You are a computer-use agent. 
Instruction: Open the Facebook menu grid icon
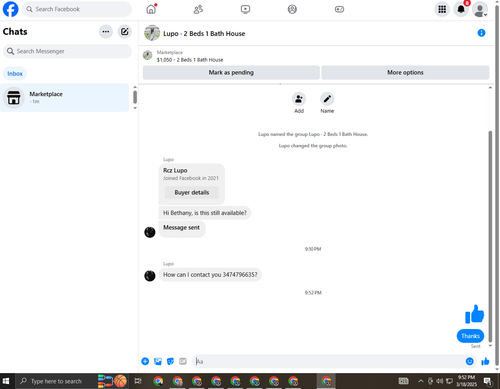pos(442,9)
